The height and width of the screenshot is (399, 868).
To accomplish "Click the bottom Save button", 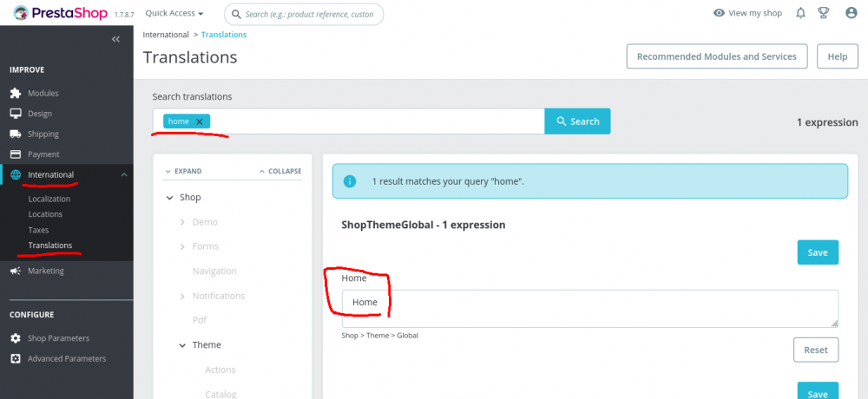I will (818, 391).
